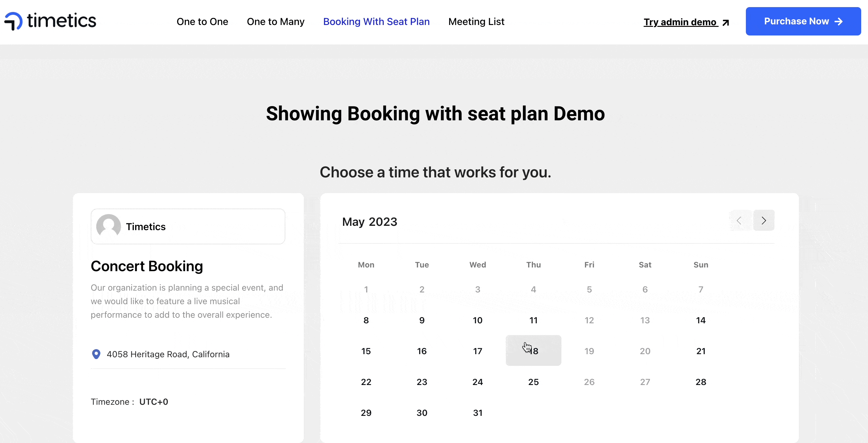This screenshot has height=443, width=868.
Task: Click the location pin icon
Action: [96, 354]
